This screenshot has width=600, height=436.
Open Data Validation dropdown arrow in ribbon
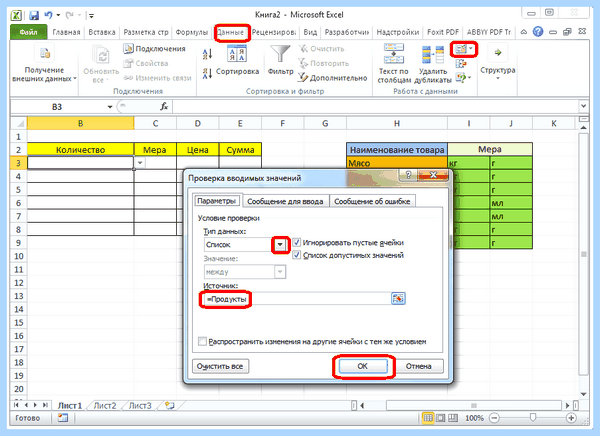[x=471, y=49]
